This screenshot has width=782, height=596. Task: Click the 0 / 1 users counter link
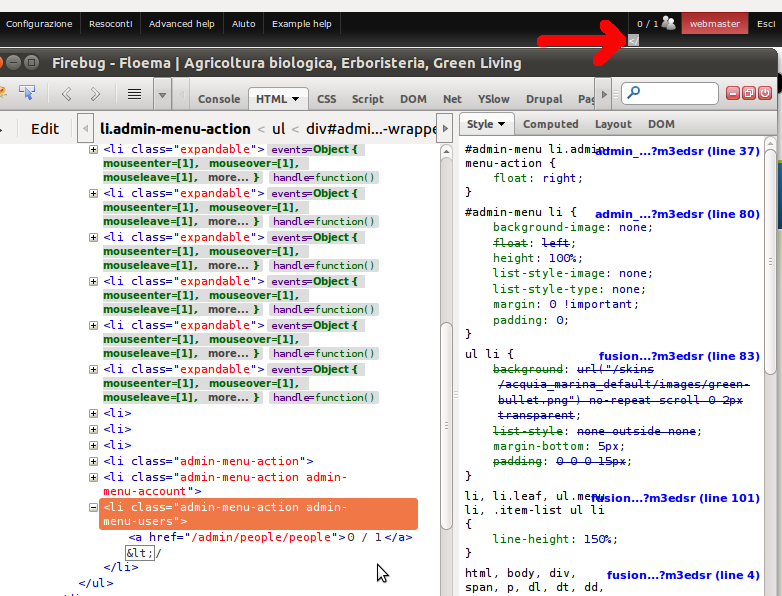[x=655, y=24]
